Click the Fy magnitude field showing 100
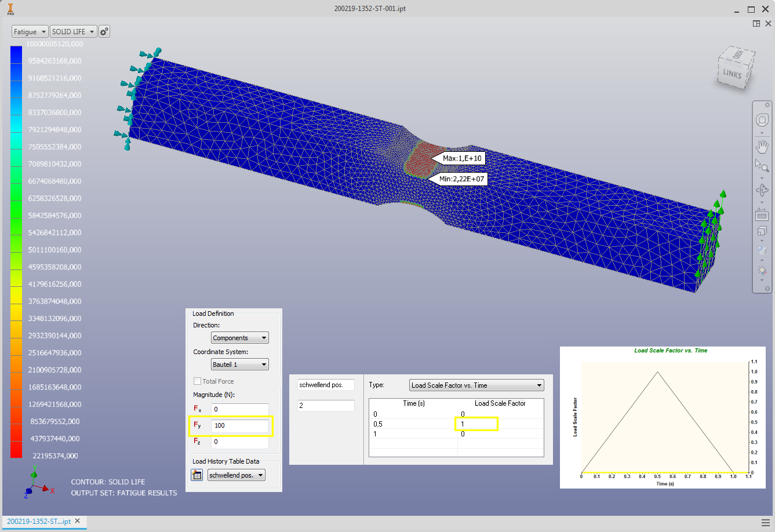Viewport: 775px width, 532px height. 239,425
